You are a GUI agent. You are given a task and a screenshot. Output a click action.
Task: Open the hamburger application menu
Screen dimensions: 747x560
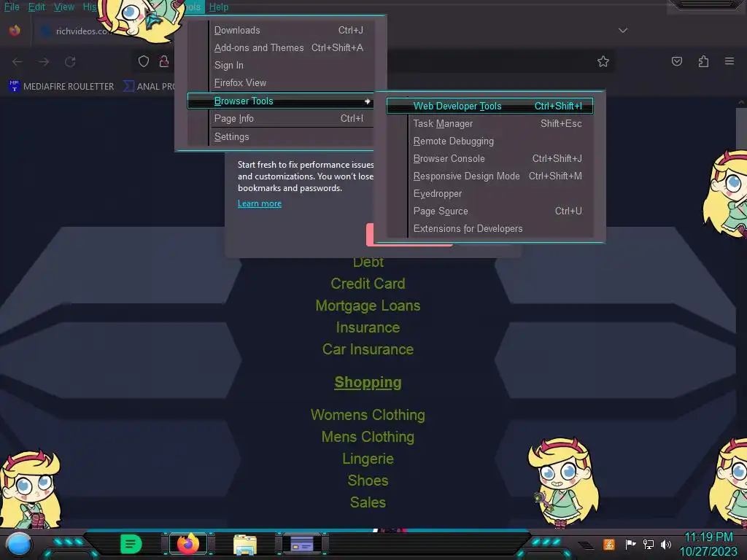pos(729,61)
